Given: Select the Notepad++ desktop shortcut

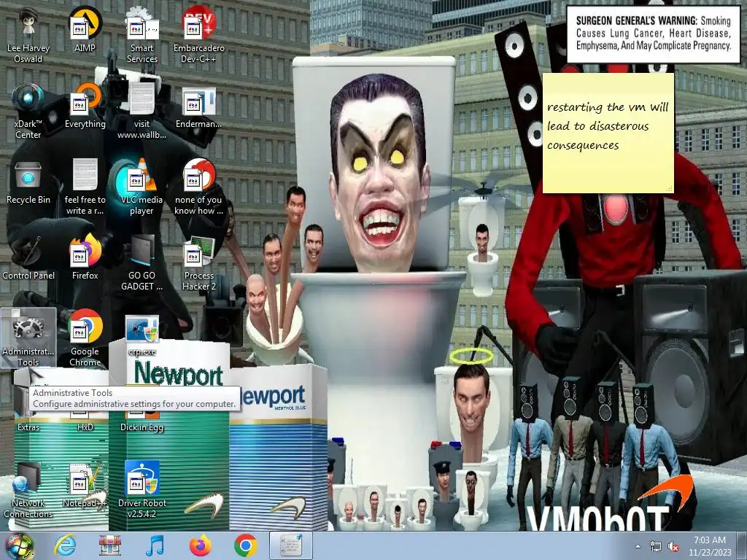Looking at the screenshot, I should [85, 485].
